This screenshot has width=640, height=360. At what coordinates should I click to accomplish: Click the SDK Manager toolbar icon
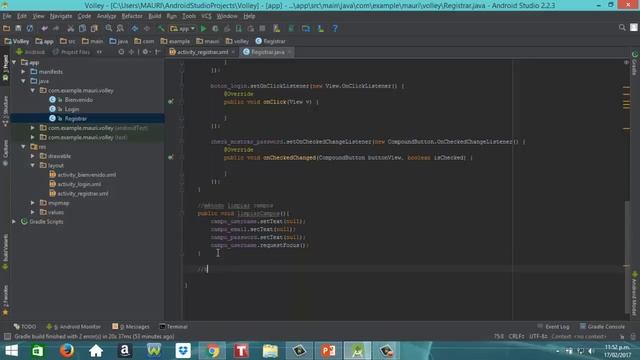(321, 29)
